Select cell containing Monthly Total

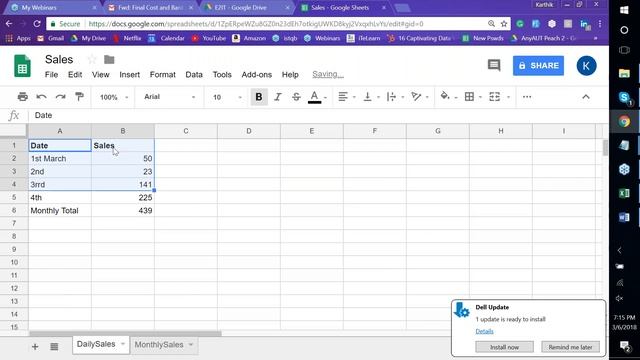point(60,211)
